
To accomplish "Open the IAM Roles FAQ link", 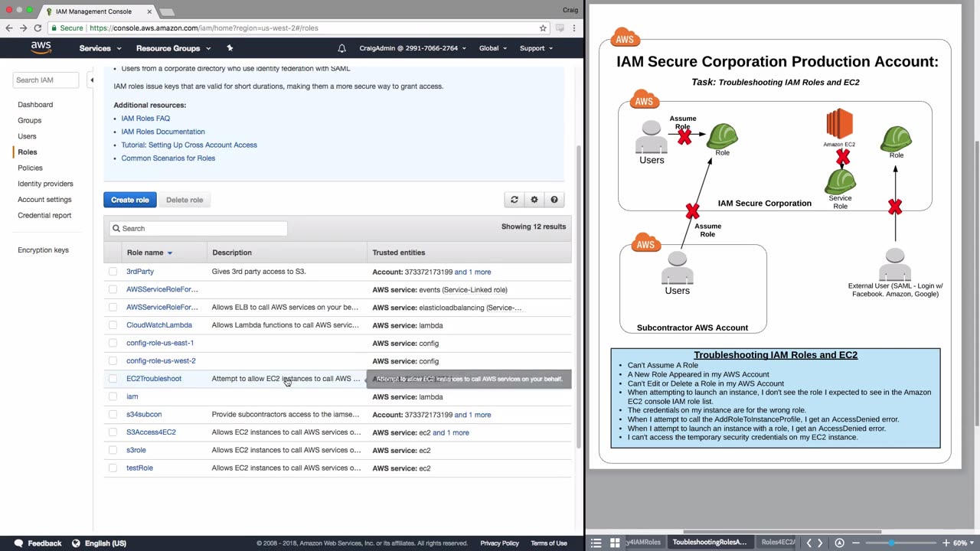I will point(145,119).
